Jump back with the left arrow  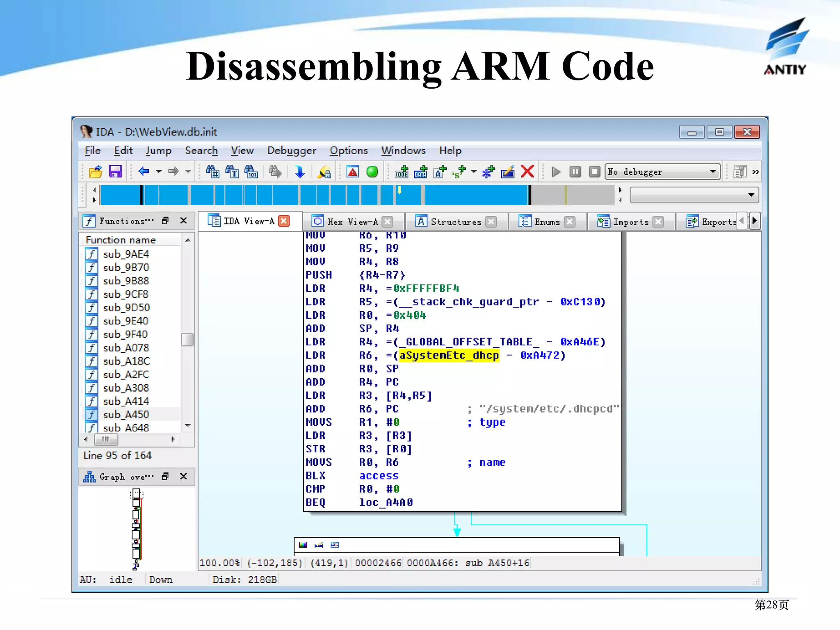pos(144,171)
